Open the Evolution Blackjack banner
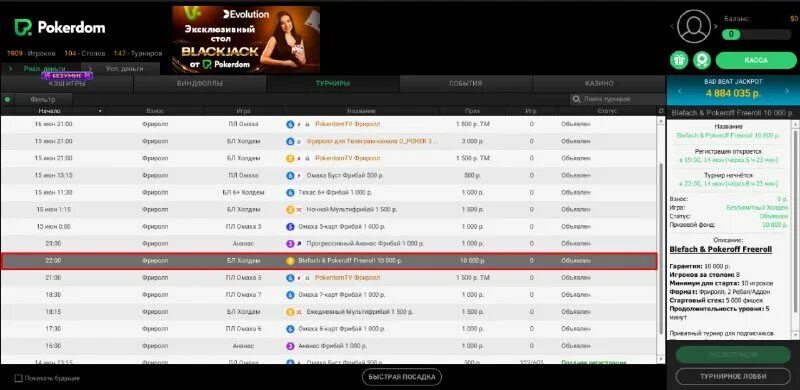The width and height of the screenshot is (800, 390). click(246, 39)
